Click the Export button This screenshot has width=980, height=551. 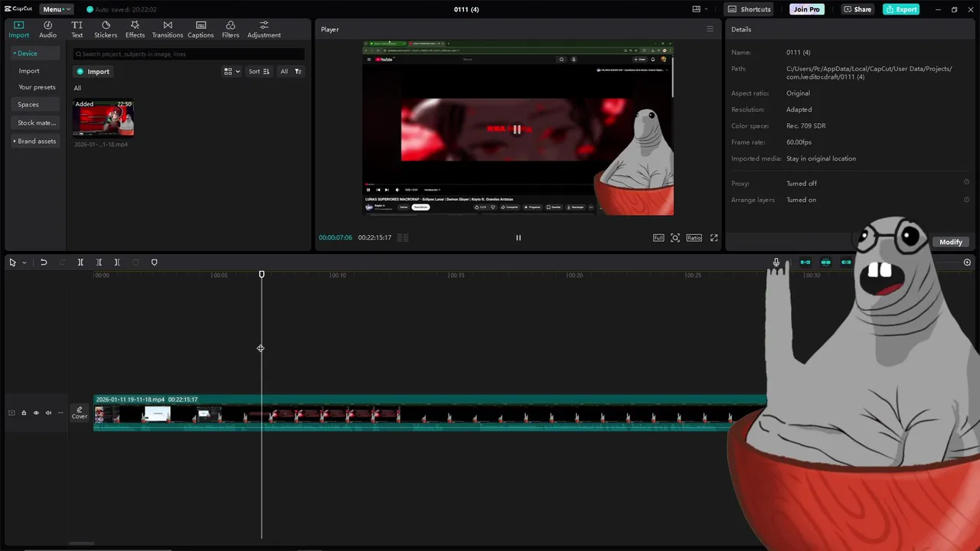pos(901,9)
